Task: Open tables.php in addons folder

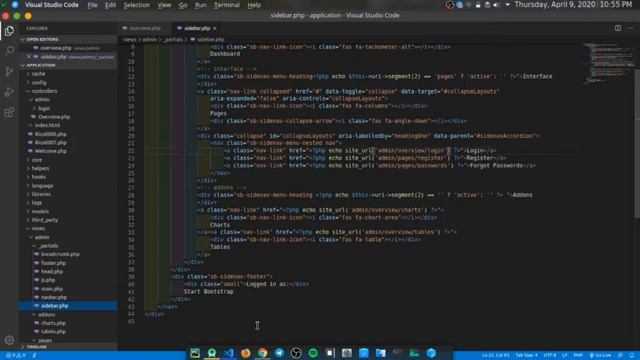Action: pyautogui.click(x=53, y=331)
